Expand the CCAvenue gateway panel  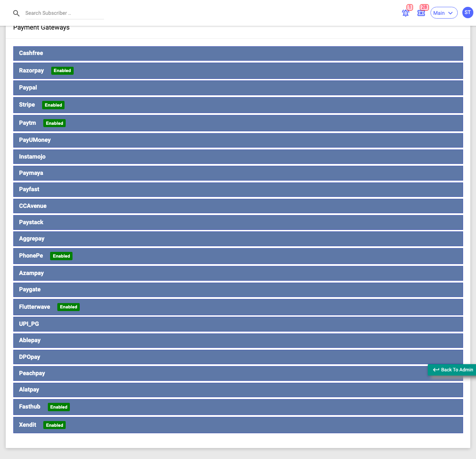[238, 206]
